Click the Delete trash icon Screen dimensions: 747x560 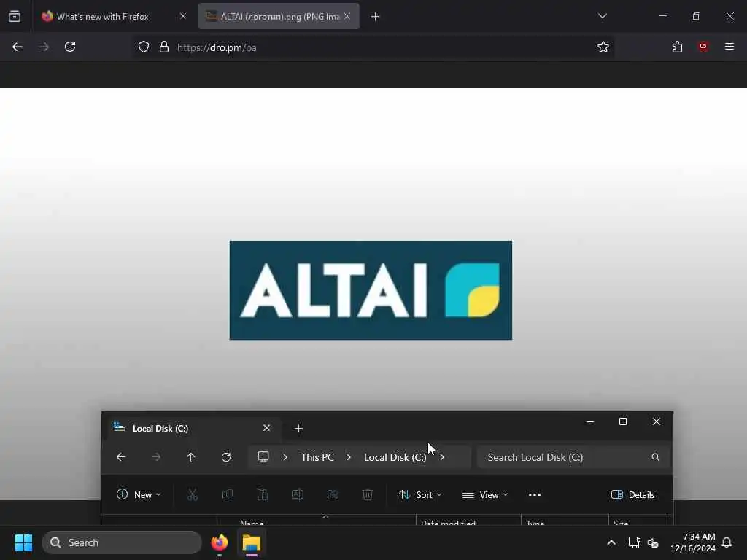pos(368,495)
